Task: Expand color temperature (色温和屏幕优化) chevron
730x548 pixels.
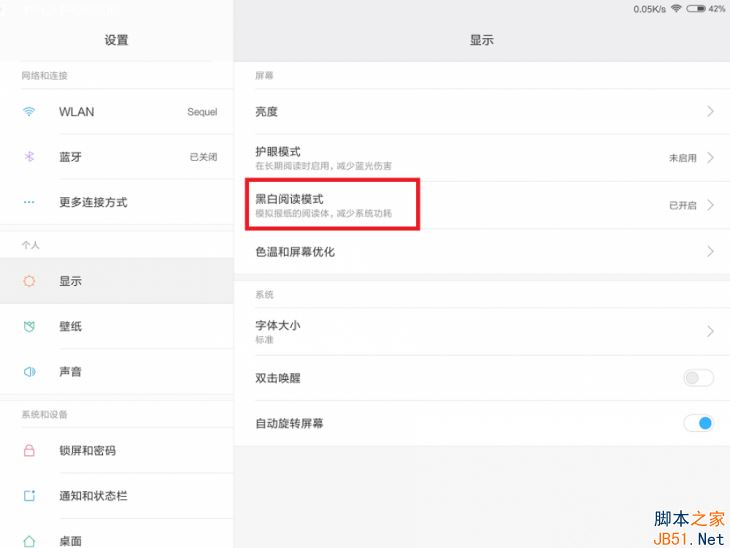Action: [x=710, y=252]
